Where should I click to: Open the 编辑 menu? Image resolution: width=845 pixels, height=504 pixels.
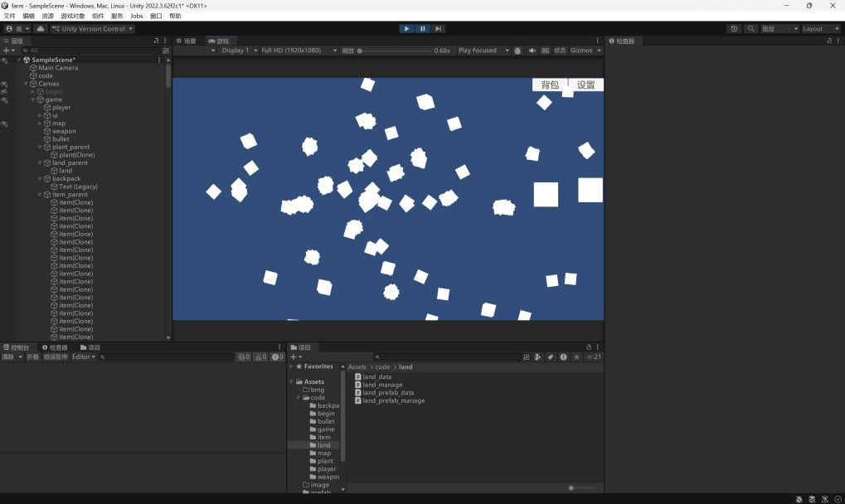click(x=29, y=16)
